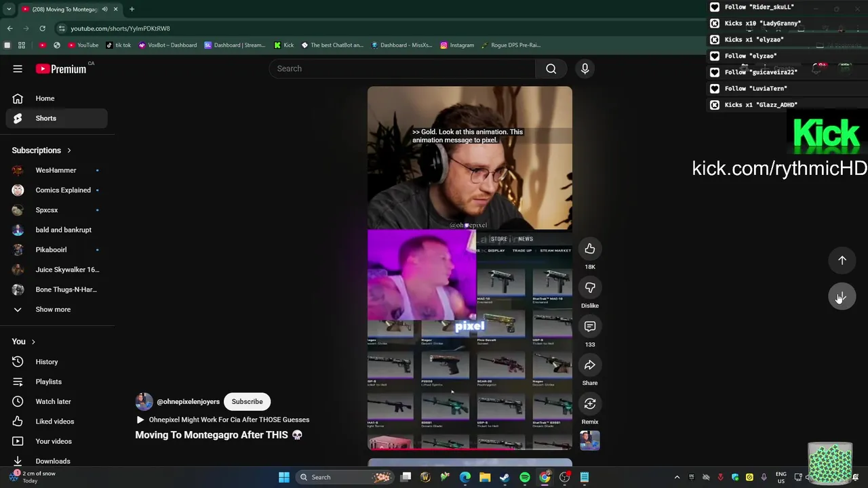
Task: Like this Short with thumbs up
Action: pos(590,249)
